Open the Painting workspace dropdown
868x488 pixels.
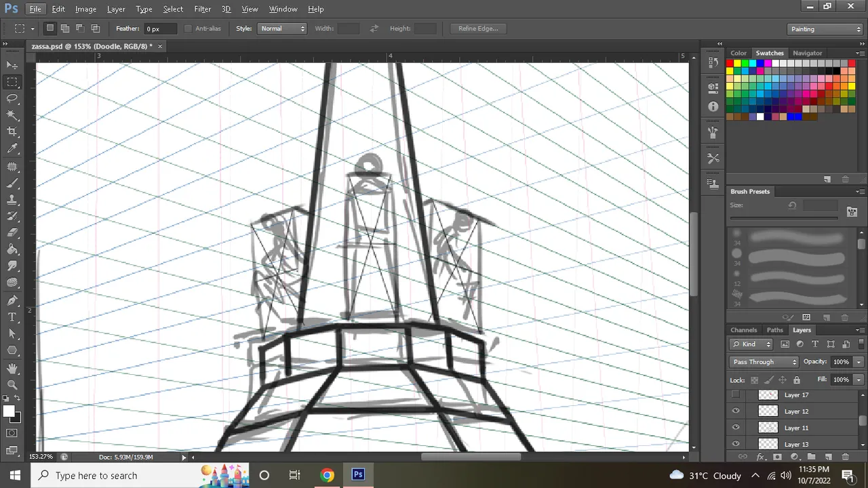[x=825, y=29]
